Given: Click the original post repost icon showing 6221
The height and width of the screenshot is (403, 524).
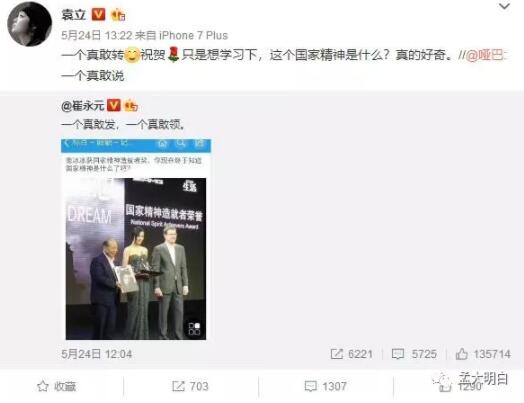Looking at the screenshot, I should [x=351, y=354].
